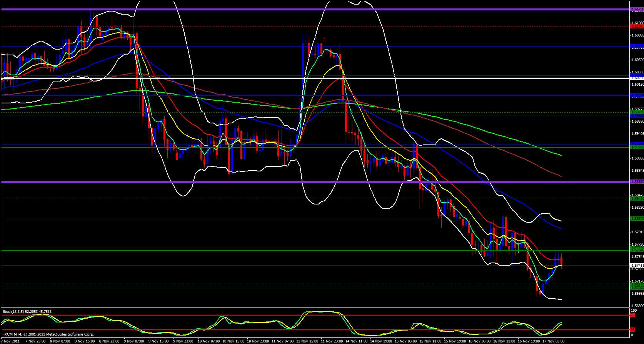The width and height of the screenshot is (644, 344).
Task: Select the green 1.57070 price level label
Action: point(637,288)
